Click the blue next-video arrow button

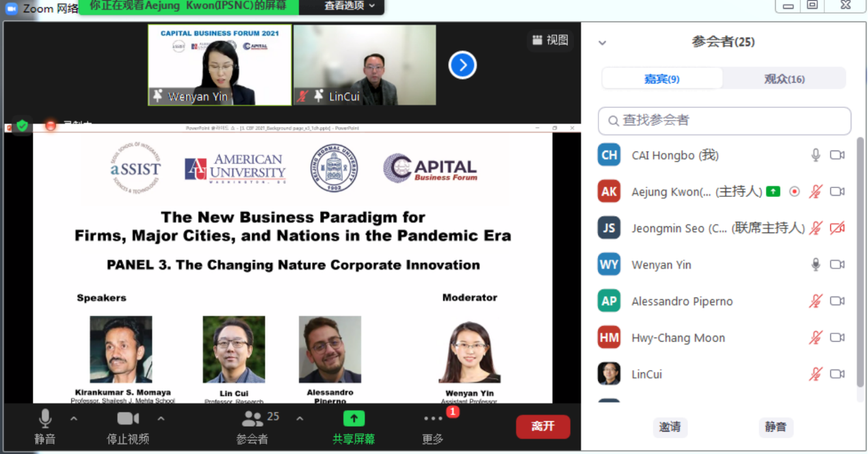(x=462, y=65)
